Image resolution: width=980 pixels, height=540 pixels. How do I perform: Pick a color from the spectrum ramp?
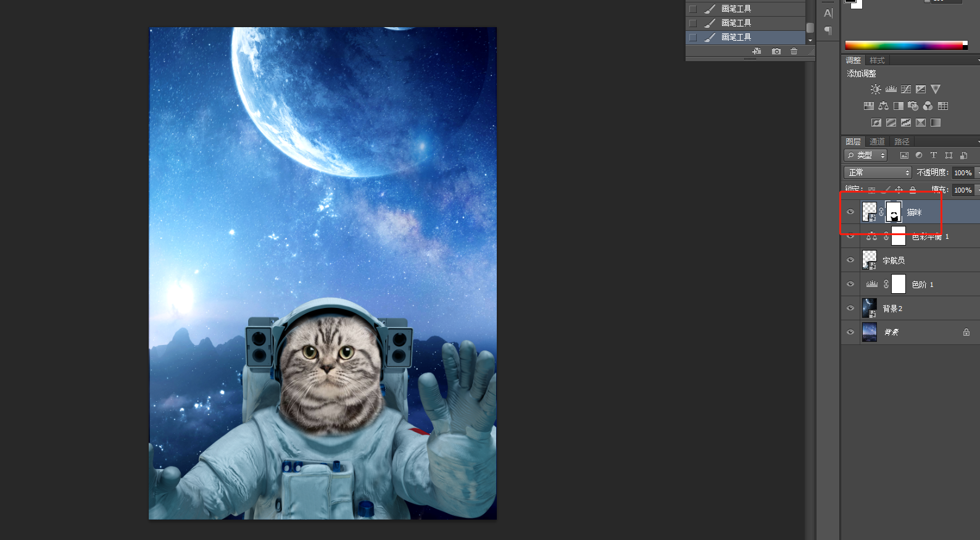903,45
